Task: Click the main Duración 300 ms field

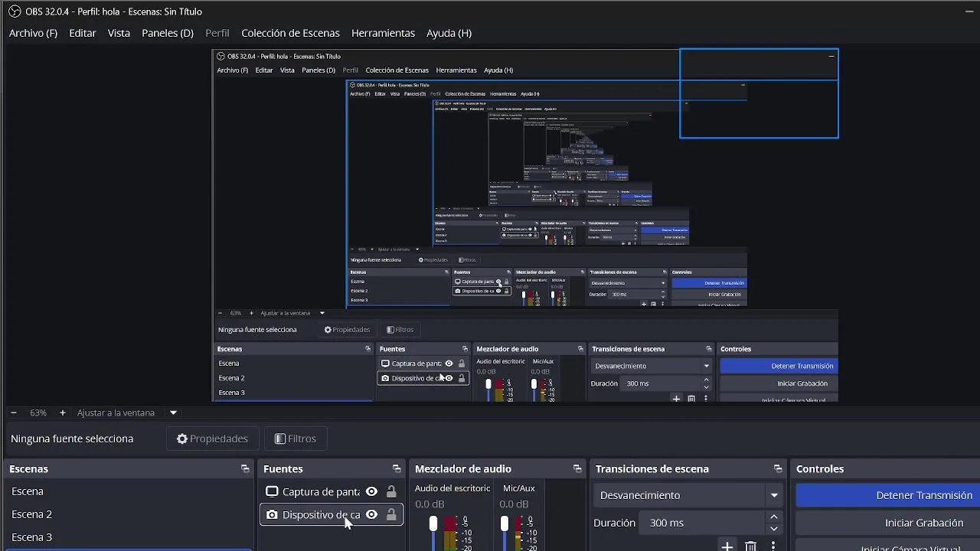Action: [x=701, y=523]
